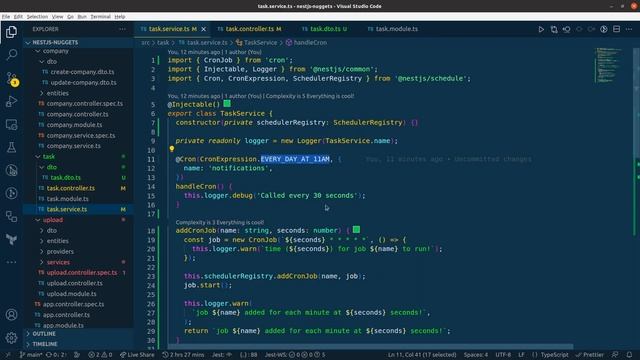Image resolution: width=640 pixels, height=360 pixels.
Task: Click the main branch indicator in status bar
Action: click(31, 355)
